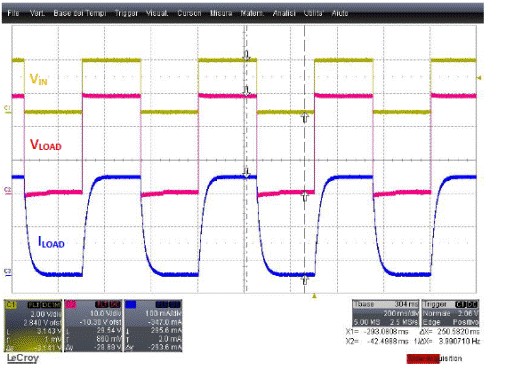Click the 10.0 V/div value in C2 box
Viewport: 513px width, 369px height.
coord(105,314)
